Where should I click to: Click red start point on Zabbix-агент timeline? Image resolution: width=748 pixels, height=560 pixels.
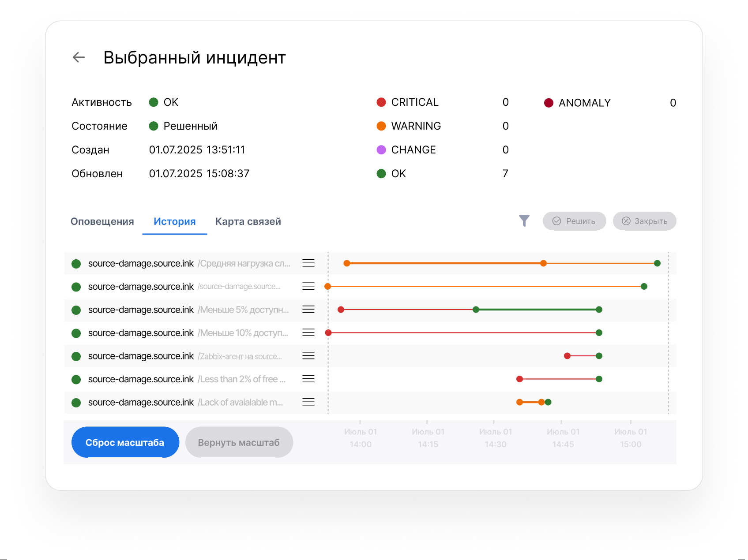pos(567,356)
